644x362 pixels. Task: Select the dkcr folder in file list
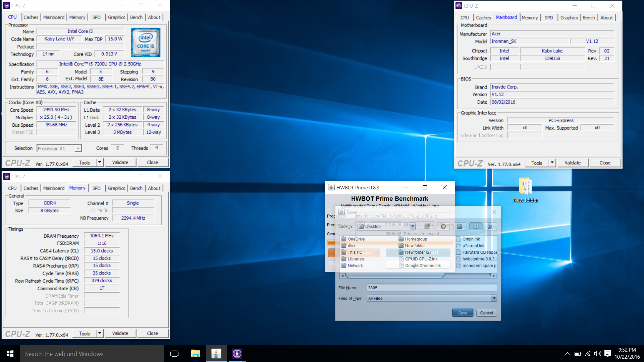(348, 246)
